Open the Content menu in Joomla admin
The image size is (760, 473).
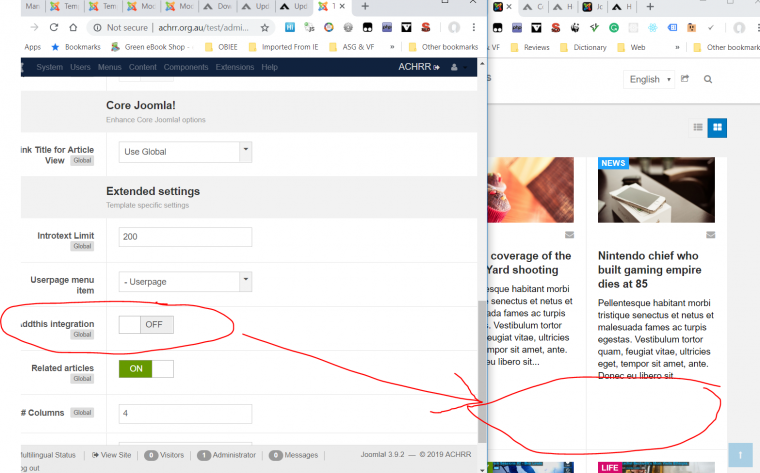pyautogui.click(x=142, y=67)
